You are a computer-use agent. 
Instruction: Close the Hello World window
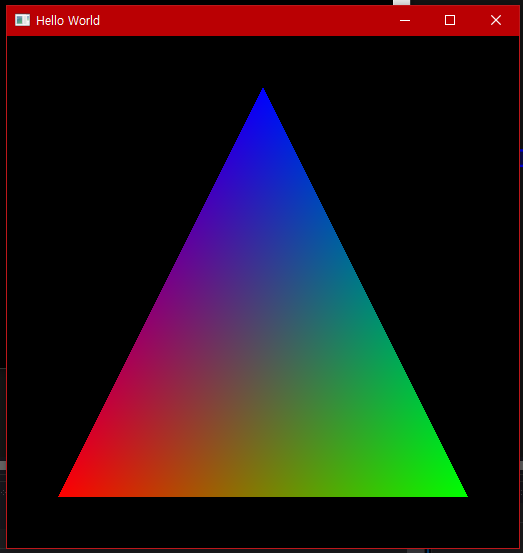pyautogui.click(x=495, y=20)
